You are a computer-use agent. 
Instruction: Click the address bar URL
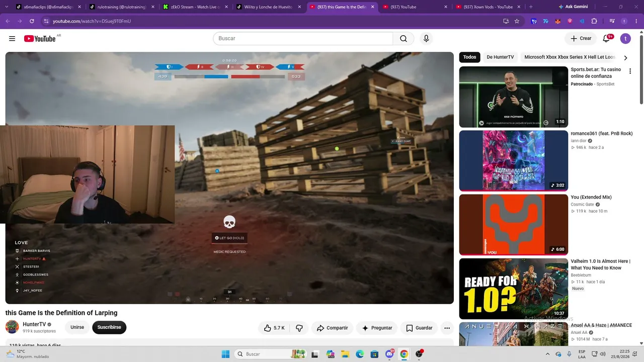tap(92, 21)
